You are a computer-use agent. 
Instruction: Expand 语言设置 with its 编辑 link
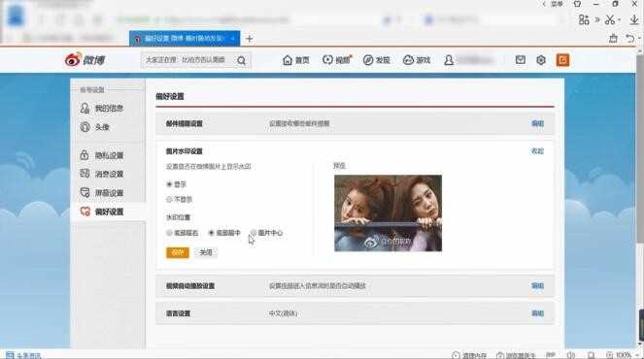(537, 313)
